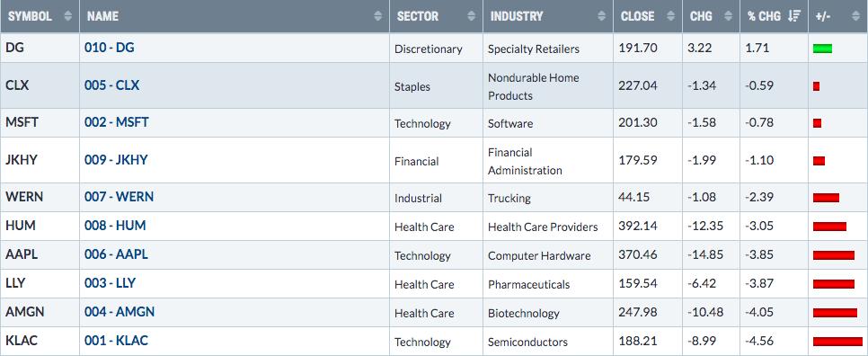Open the 006 - AAPL chart link
This screenshot has width=868, height=356.
coord(116,254)
